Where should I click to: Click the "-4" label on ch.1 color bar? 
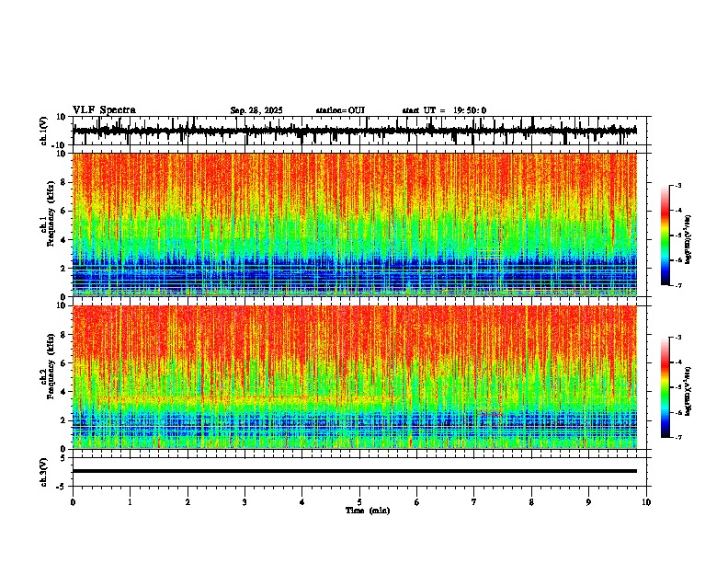[677, 211]
